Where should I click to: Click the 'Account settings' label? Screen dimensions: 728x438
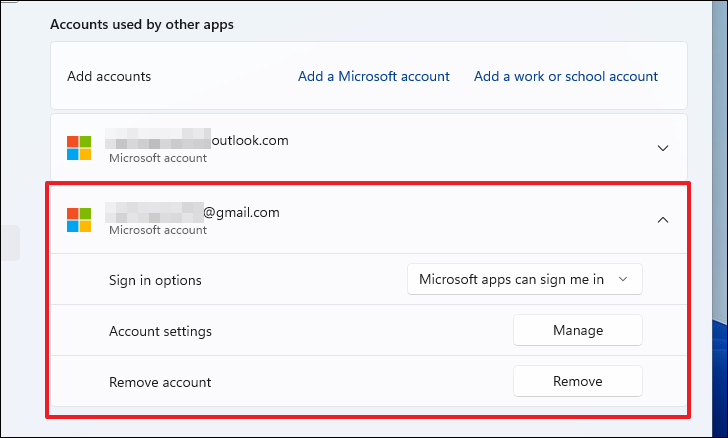160,331
